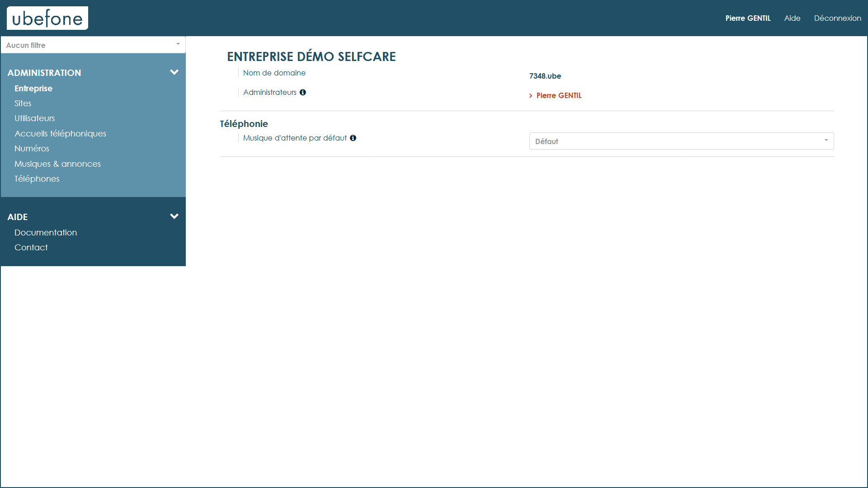This screenshot has height=488, width=868.
Task: Collapse the AIDE section chevron
Action: tap(174, 216)
